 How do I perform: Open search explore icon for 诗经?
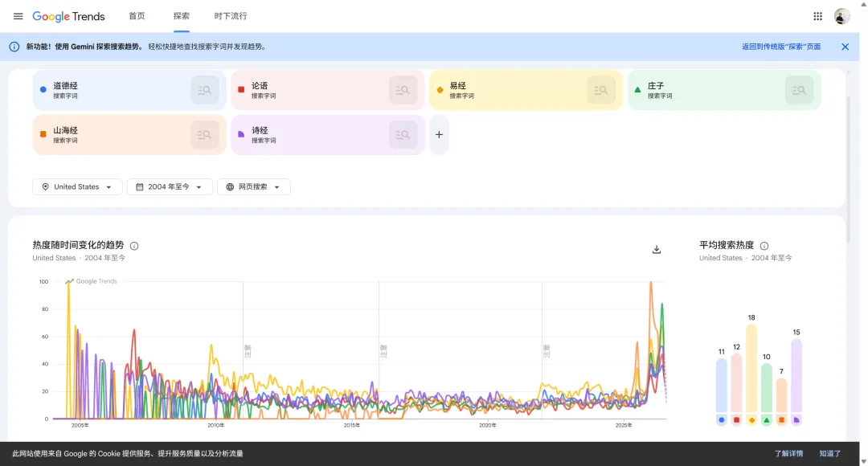[x=403, y=135]
